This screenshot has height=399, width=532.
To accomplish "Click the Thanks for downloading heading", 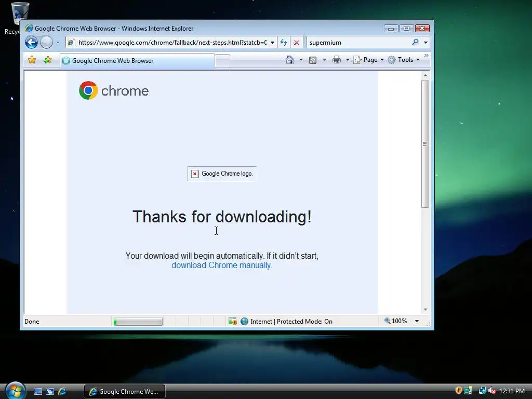I will pyautogui.click(x=222, y=217).
